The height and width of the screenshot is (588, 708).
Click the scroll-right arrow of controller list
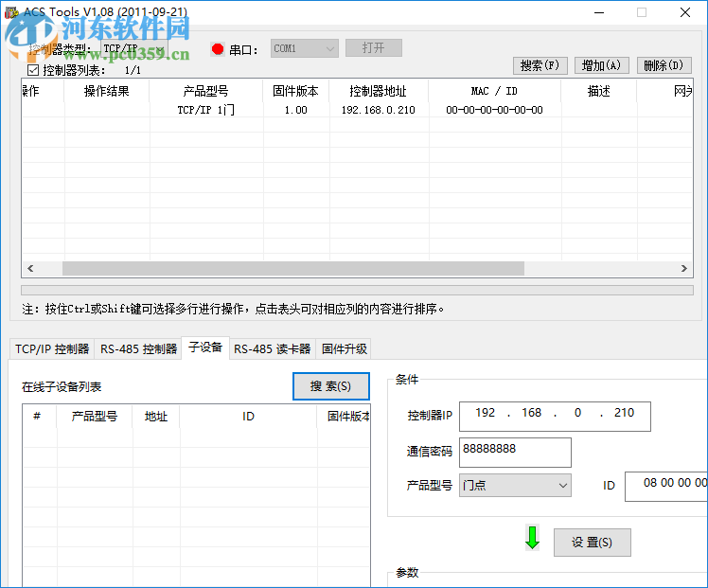pyautogui.click(x=683, y=268)
